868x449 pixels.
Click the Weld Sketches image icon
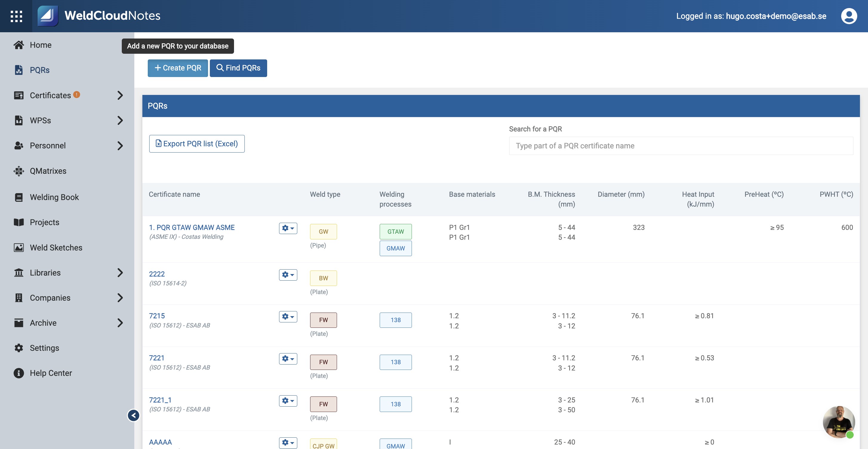coord(19,247)
